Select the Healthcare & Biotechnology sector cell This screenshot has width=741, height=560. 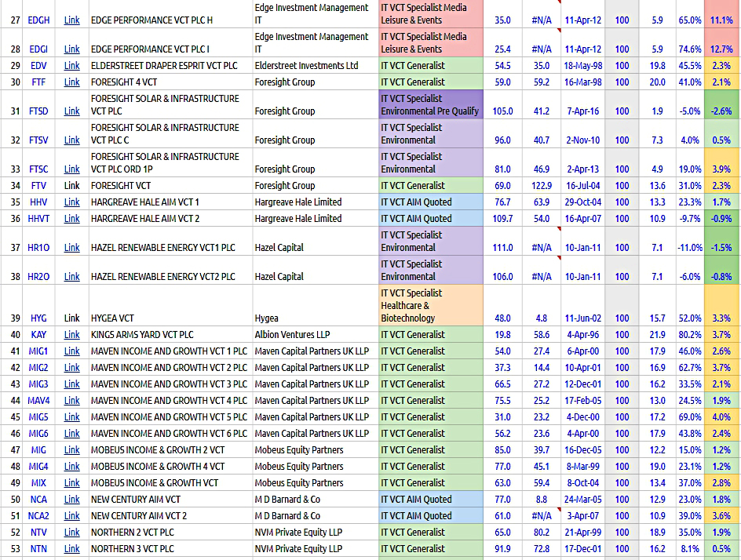point(431,305)
